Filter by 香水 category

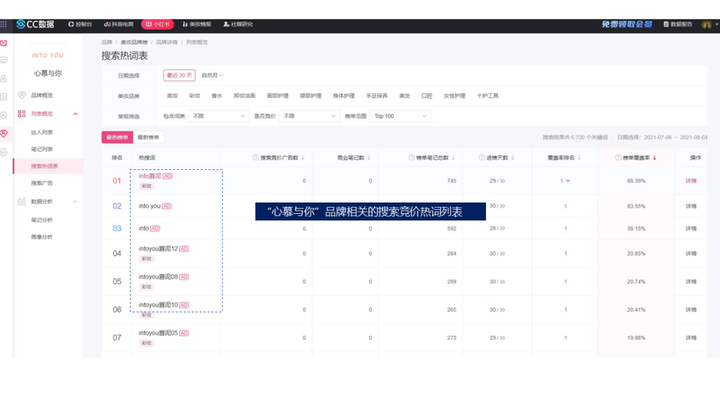(217, 96)
